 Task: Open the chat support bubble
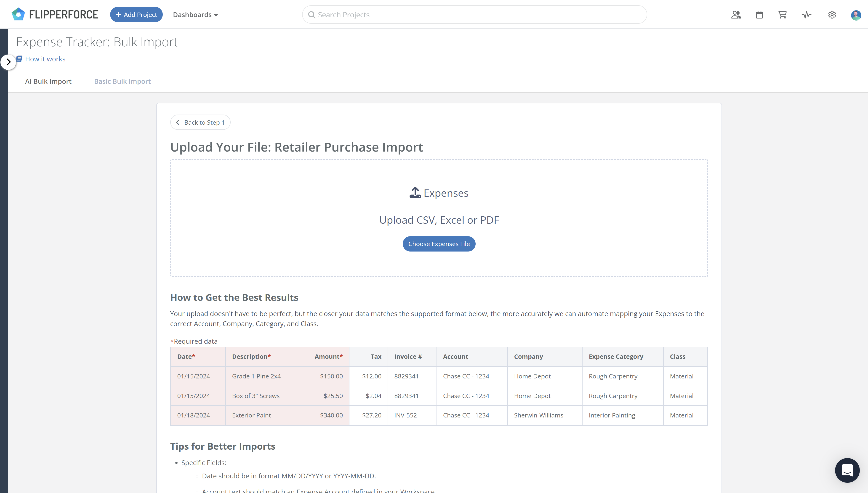[x=847, y=470]
